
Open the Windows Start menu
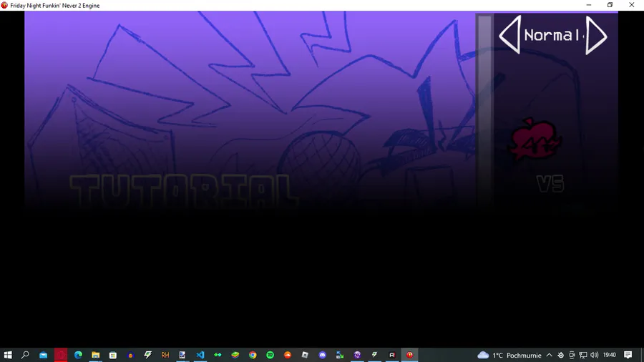pyautogui.click(x=8, y=355)
